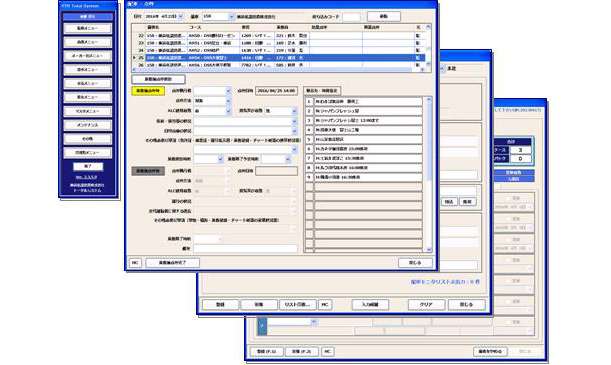Click the icon at end of row 22
Image resolution: width=611 pixels, height=365 pixels.
click(418, 35)
